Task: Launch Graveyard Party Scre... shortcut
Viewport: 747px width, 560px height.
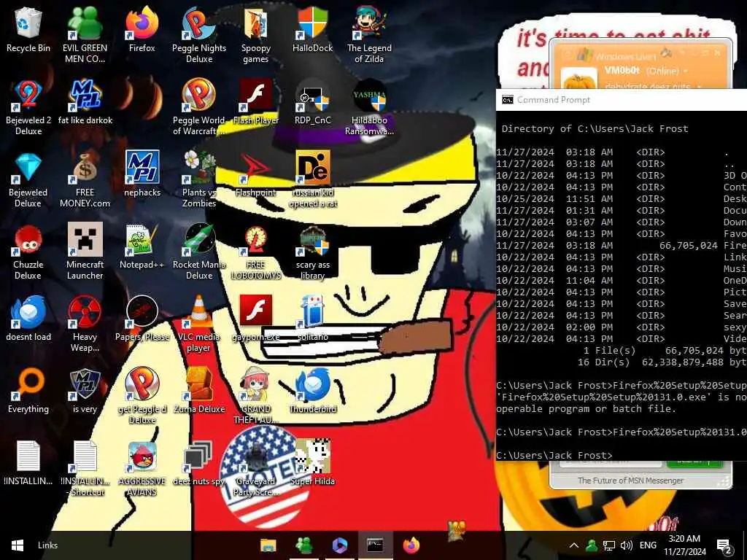Action: coord(256,469)
